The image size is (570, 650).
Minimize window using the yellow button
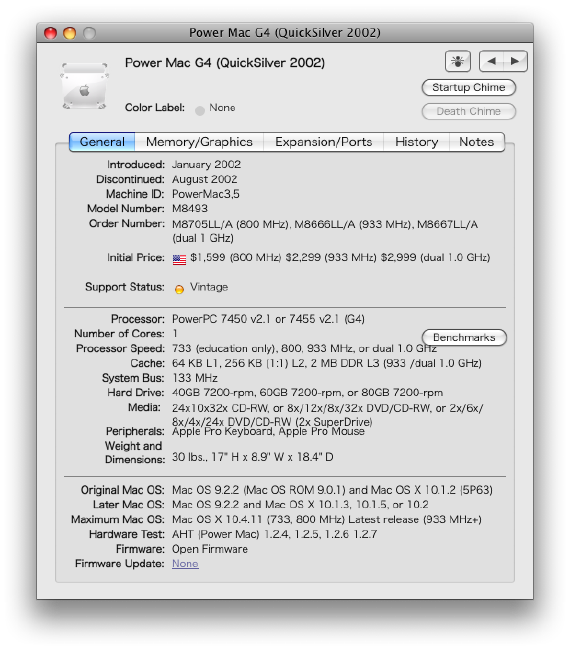tap(70, 33)
